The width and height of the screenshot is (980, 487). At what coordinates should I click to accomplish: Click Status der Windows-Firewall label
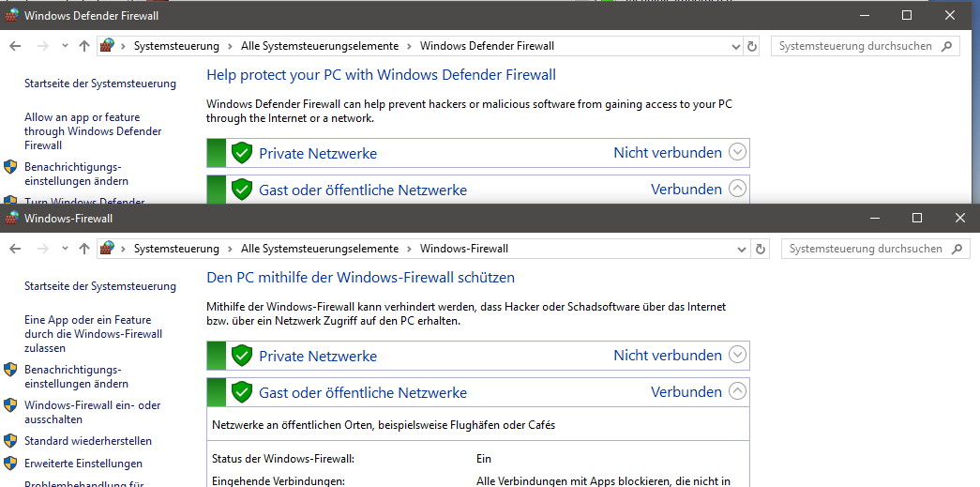283,459
